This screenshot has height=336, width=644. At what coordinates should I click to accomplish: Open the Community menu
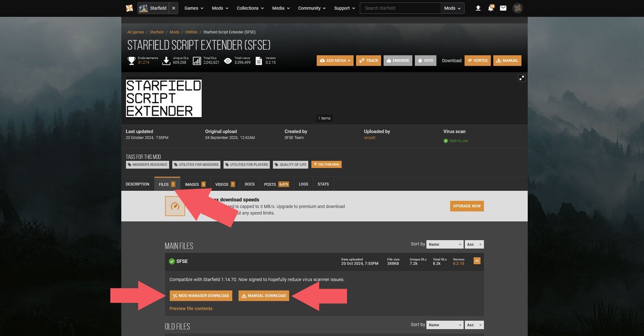312,8
